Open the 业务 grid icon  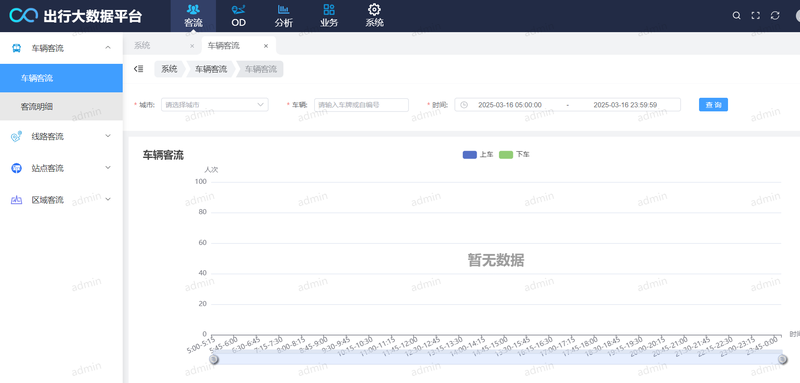point(329,9)
